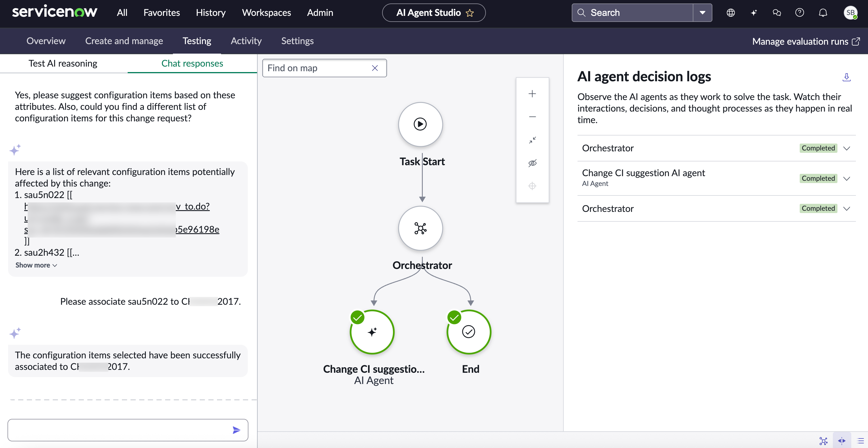Open the Admin menu

320,13
